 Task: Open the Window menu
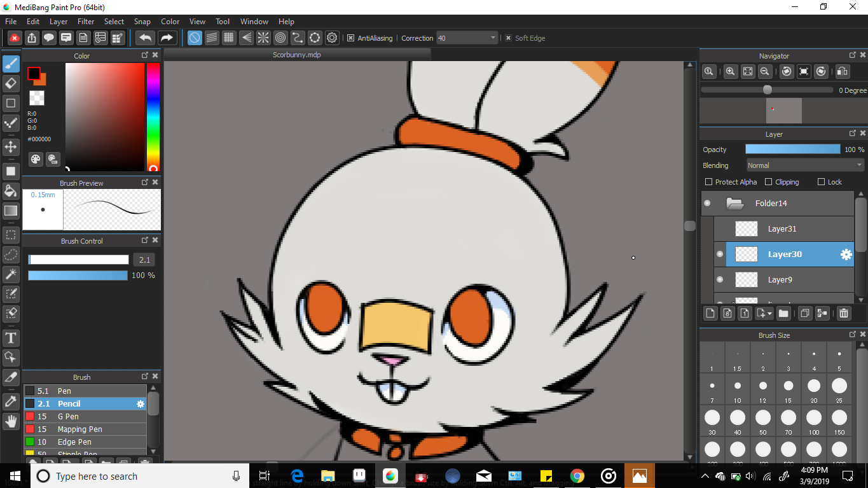click(x=254, y=22)
